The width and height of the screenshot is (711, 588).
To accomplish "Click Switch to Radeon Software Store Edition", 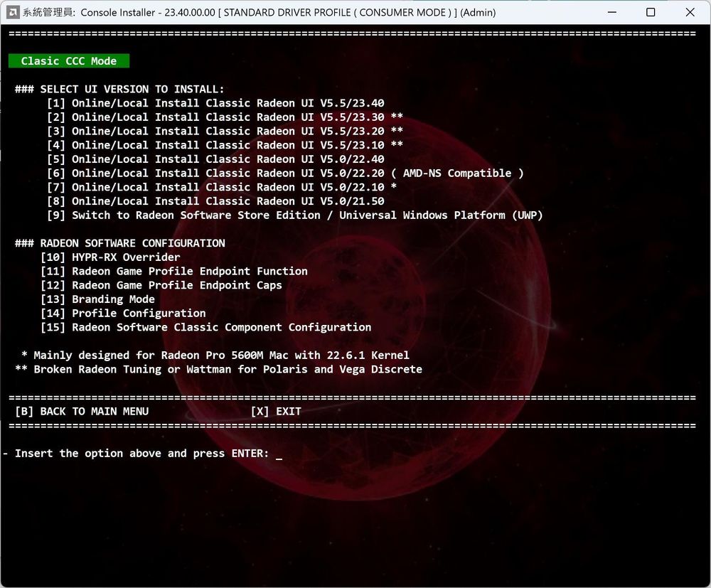I will [x=295, y=215].
